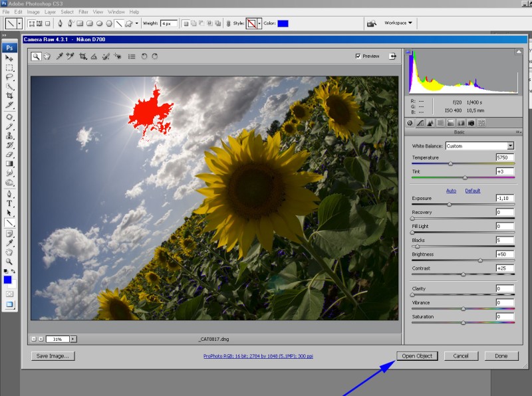This screenshot has width=532, height=396.
Task: Switch to the Split Toning tab icon
Action: click(x=451, y=123)
